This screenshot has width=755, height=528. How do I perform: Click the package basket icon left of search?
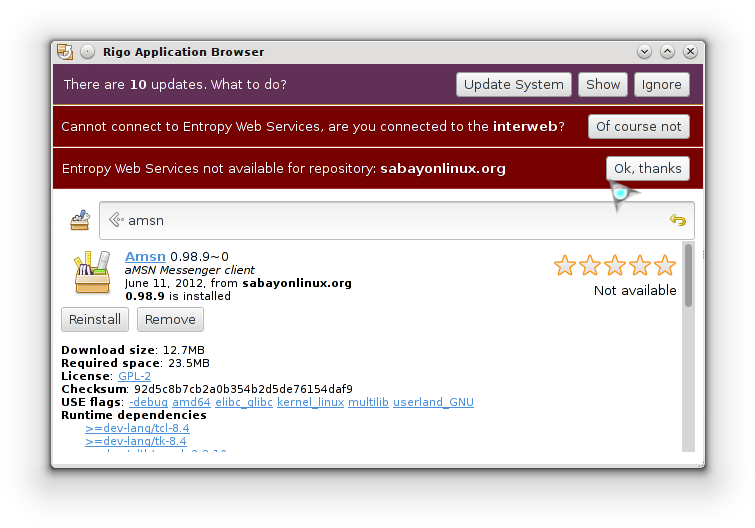tap(80, 220)
